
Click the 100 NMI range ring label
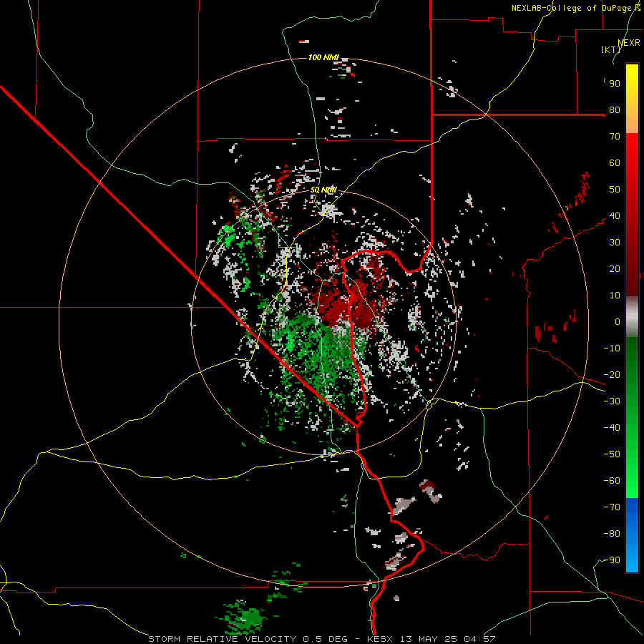[323, 57]
